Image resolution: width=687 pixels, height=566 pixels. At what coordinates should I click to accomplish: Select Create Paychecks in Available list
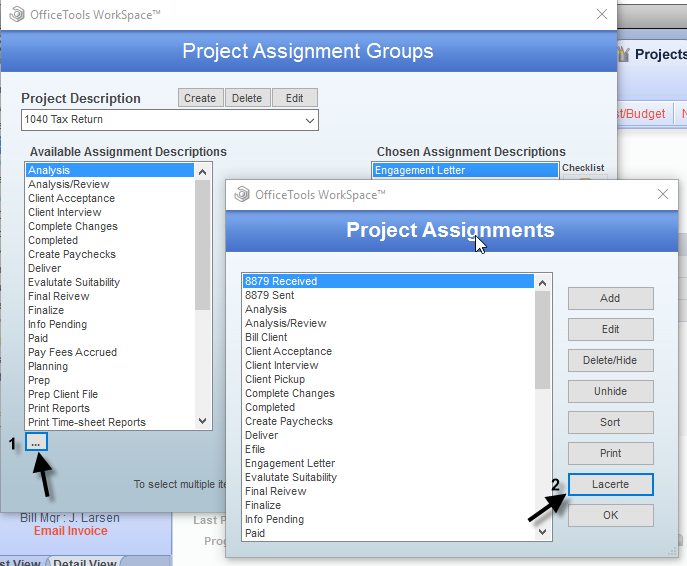[110, 254]
